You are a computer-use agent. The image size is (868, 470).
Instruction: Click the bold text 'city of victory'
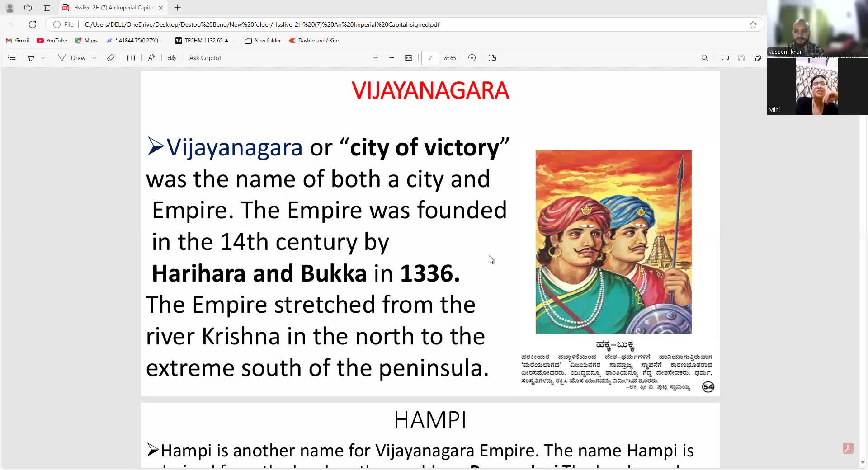pyautogui.click(x=425, y=147)
